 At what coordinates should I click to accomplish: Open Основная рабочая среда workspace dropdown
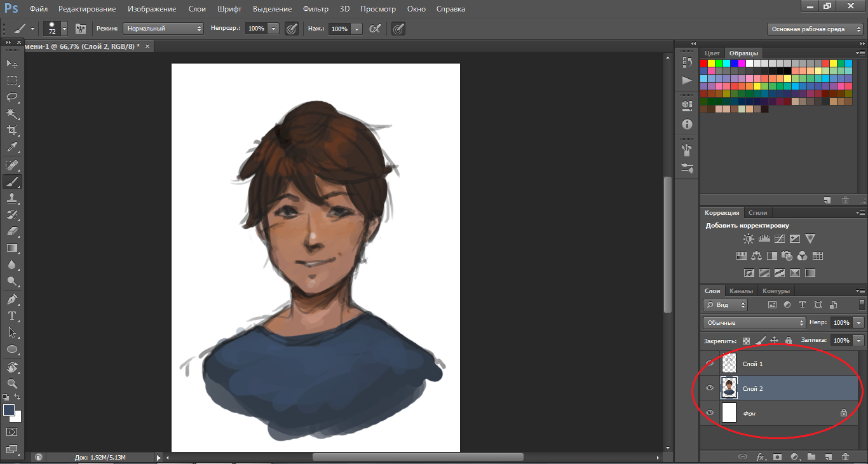coord(815,29)
